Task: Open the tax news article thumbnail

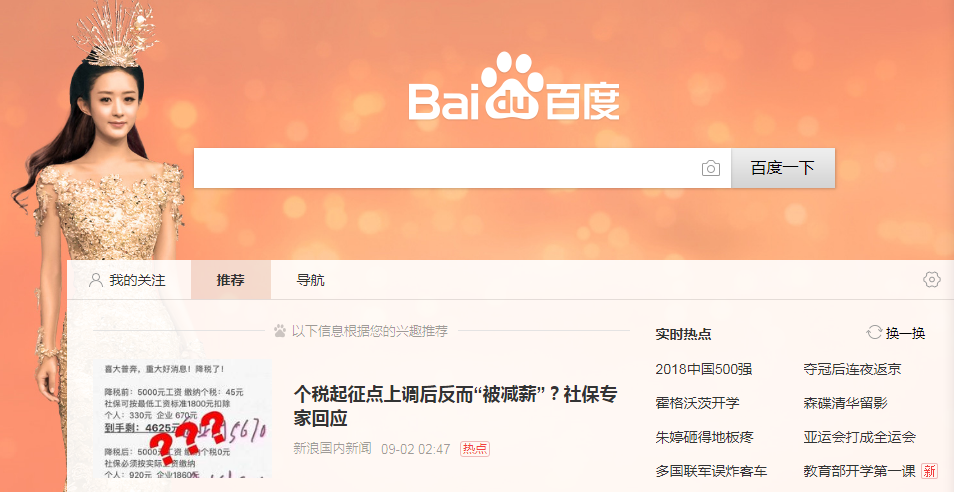Action: (182, 420)
